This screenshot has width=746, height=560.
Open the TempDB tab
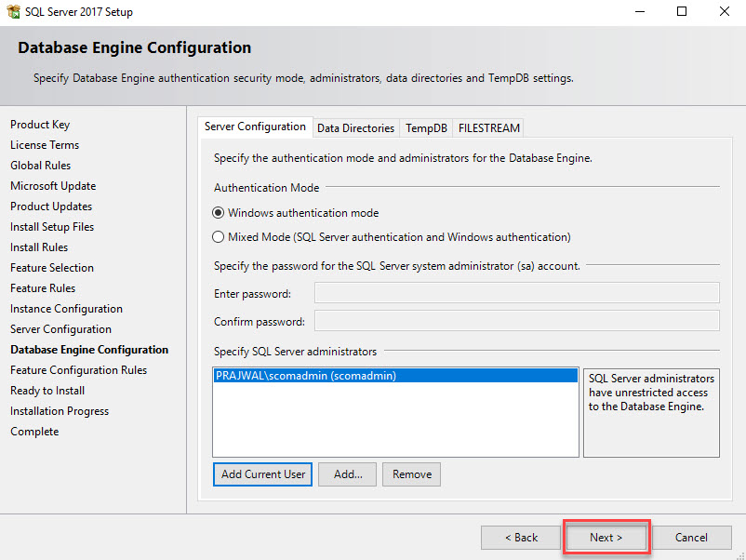pyautogui.click(x=426, y=128)
